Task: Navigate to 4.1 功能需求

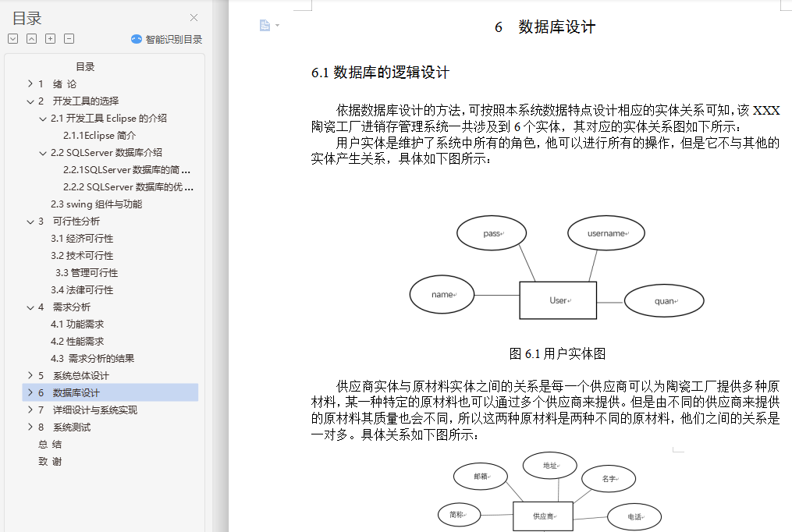Action: [77, 324]
